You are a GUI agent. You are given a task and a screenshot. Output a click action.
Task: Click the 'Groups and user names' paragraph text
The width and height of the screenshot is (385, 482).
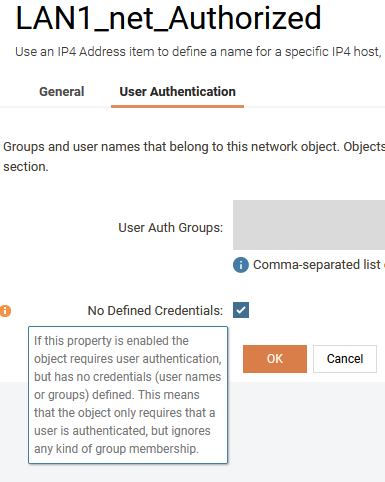coord(194,157)
